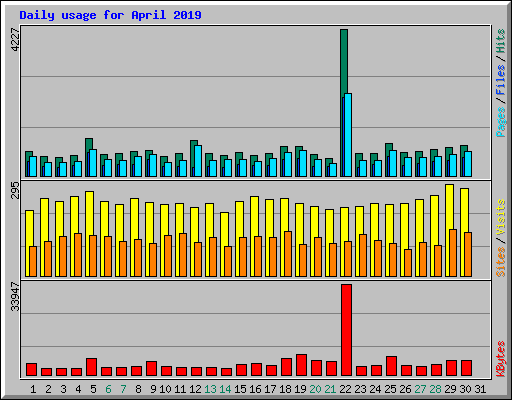Screen dimensions: 512x400
Task: Click the 4227 hits axis label
Action: tap(15, 40)
